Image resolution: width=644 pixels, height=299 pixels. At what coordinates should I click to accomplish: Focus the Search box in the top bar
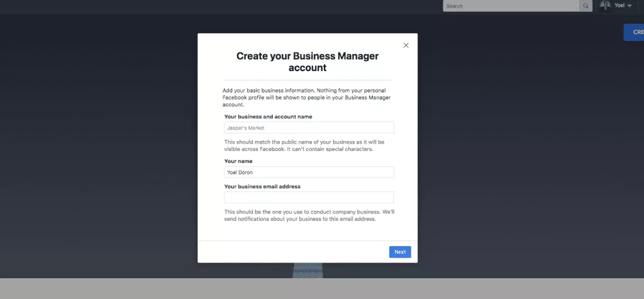click(x=511, y=6)
